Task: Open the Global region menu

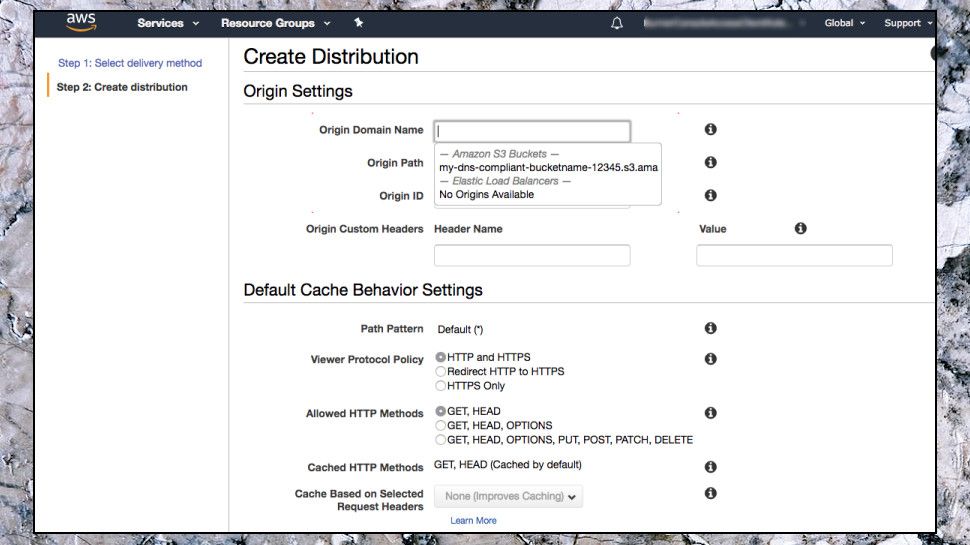Action: point(844,23)
